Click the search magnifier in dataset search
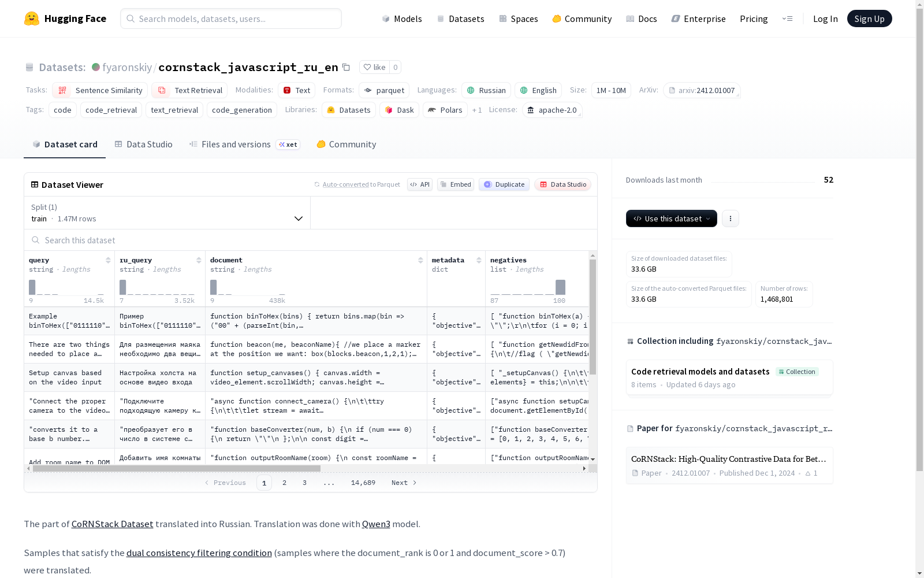924x578 pixels. [x=36, y=240]
